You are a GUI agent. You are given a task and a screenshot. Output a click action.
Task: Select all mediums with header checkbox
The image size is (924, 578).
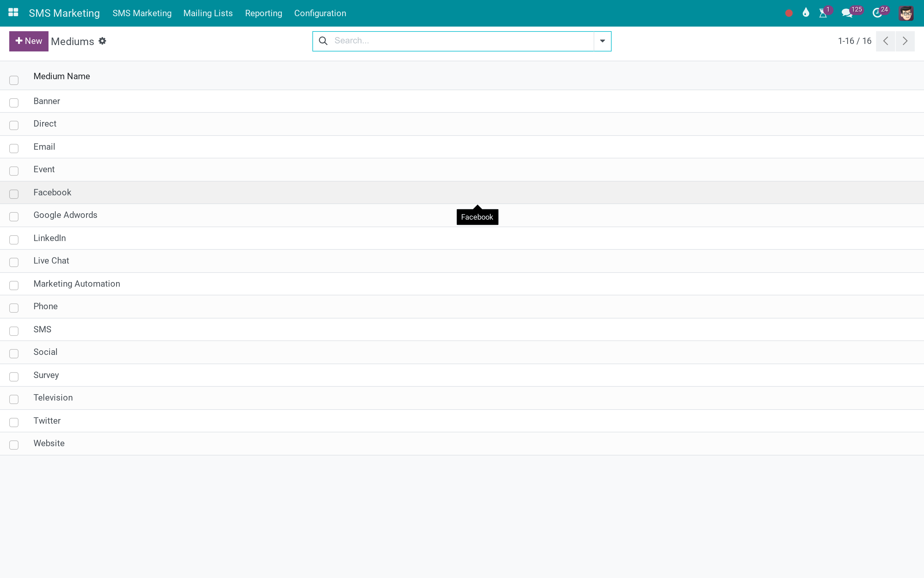point(14,80)
